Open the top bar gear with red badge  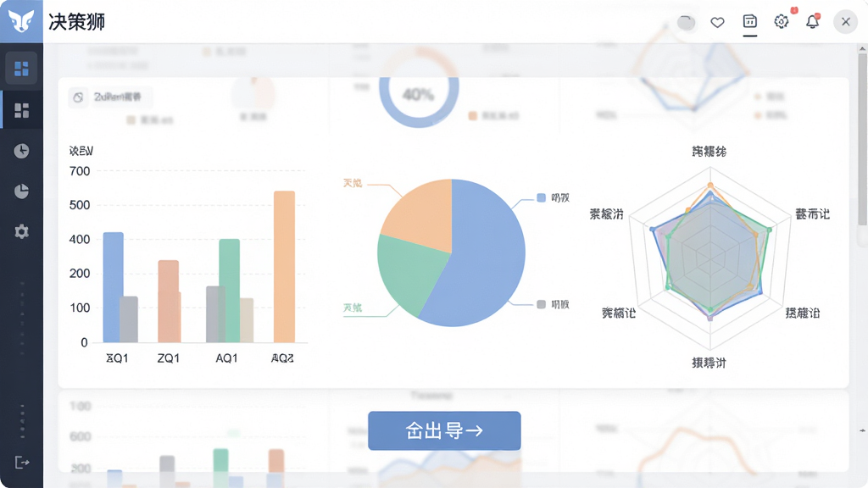tap(781, 21)
